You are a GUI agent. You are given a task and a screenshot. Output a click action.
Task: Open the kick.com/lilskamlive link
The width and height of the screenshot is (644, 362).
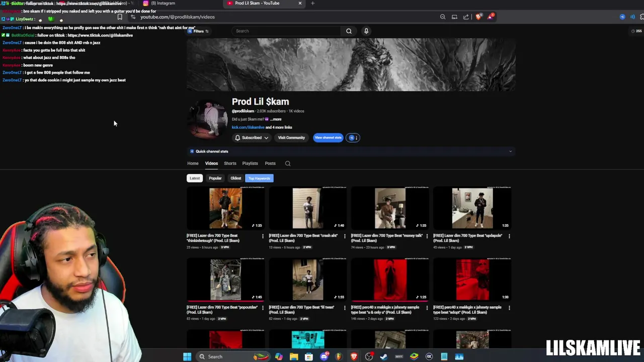pos(248,127)
